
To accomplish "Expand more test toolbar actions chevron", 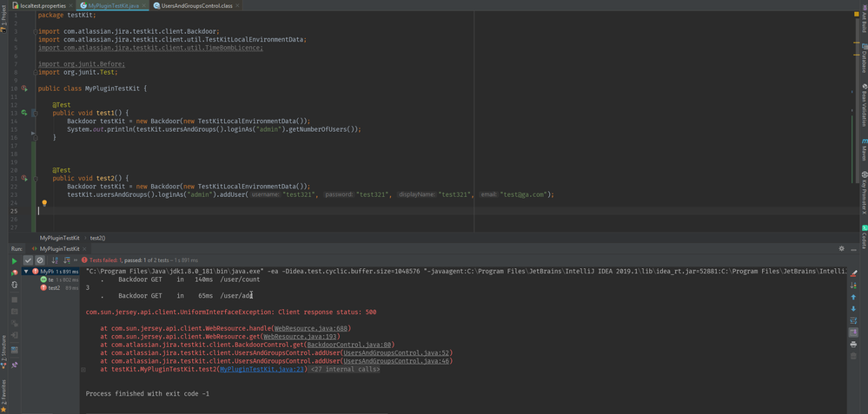I will pyautogui.click(x=76, y=260).
